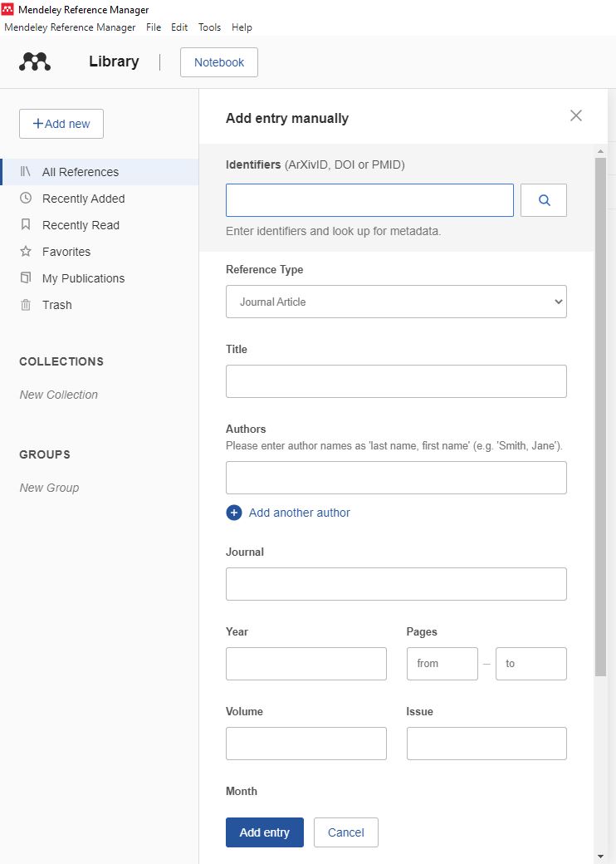Select the My Publications icon
This screenshot has width=616, height=864.
pos(26,278)
